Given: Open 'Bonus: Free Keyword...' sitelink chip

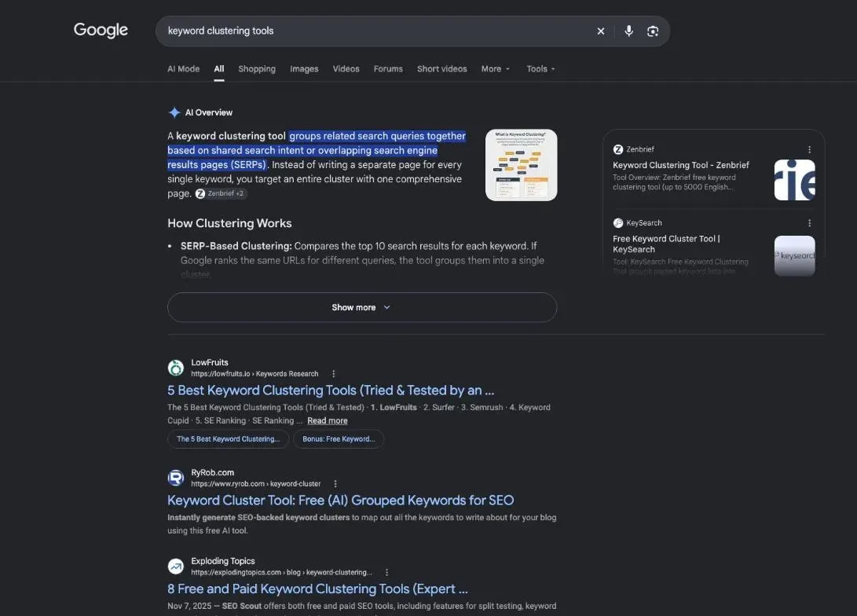Looking at the screenshot, I should point(339,439).
